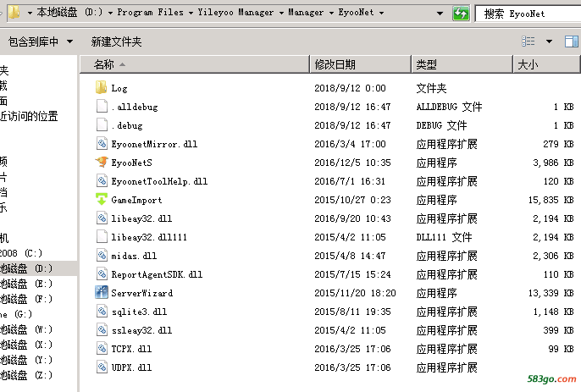
Task: Click the size value 15,835 KB
Action: click(x=551, y=200)
